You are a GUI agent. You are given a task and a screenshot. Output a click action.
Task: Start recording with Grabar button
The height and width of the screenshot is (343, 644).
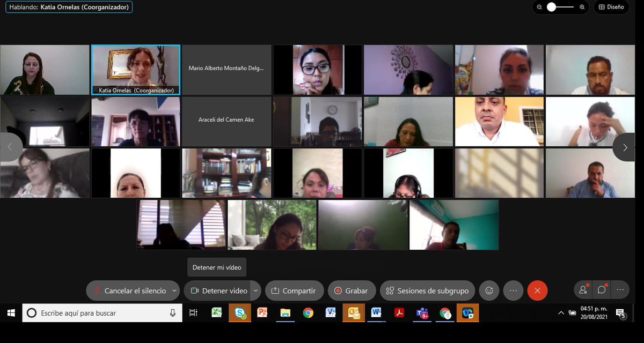[x=352, y=290]
